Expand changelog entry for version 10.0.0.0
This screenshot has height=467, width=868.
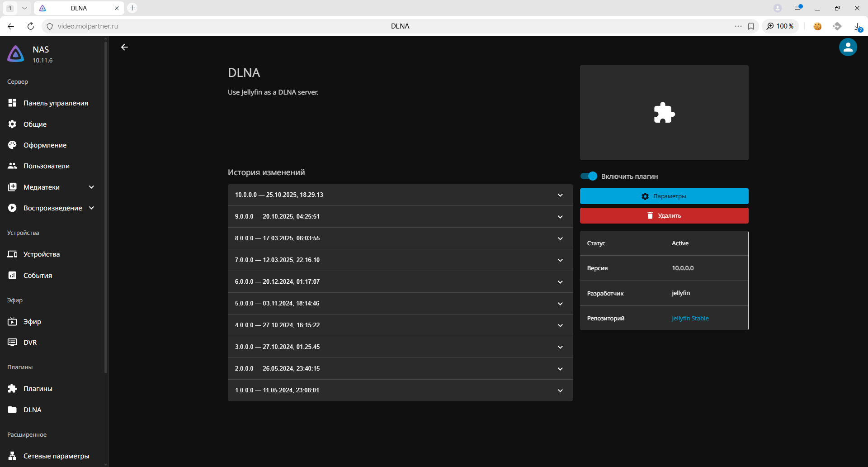[400, 195]
